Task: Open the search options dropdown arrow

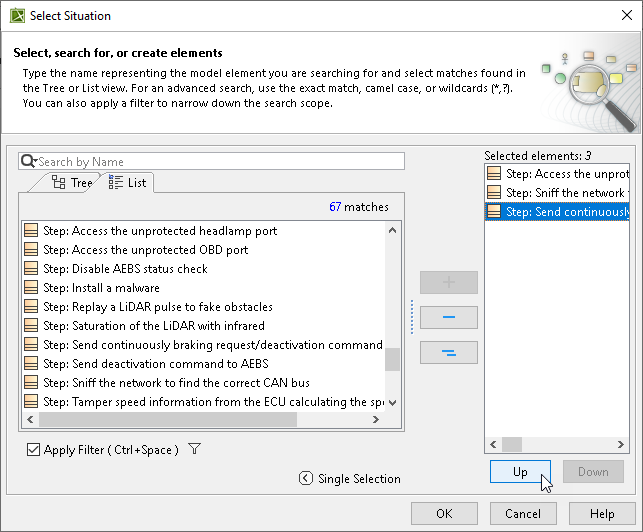Action: click(35, 162)
